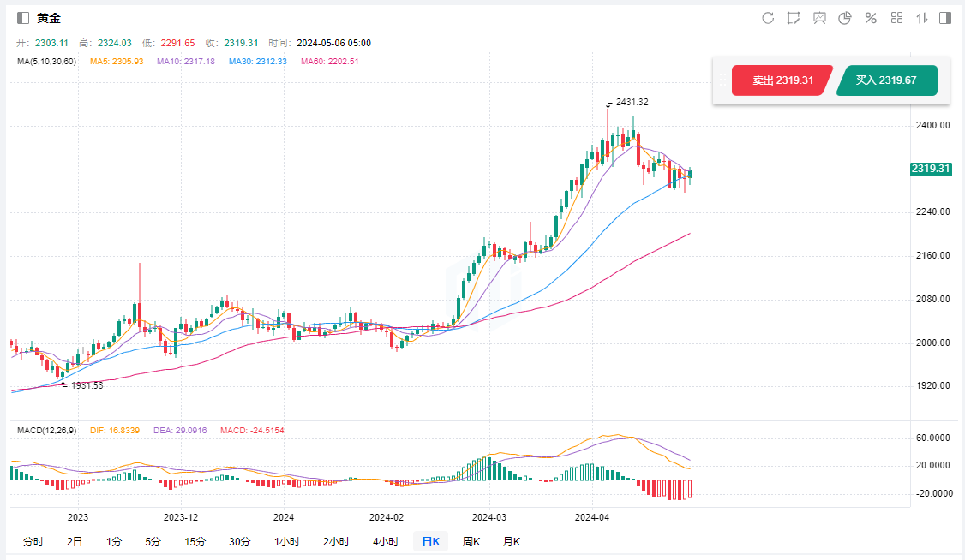Select the 15分 timeframe tab
Image resolution: width=965 pixels, height=560 pixels.
(x=195, y=541)
